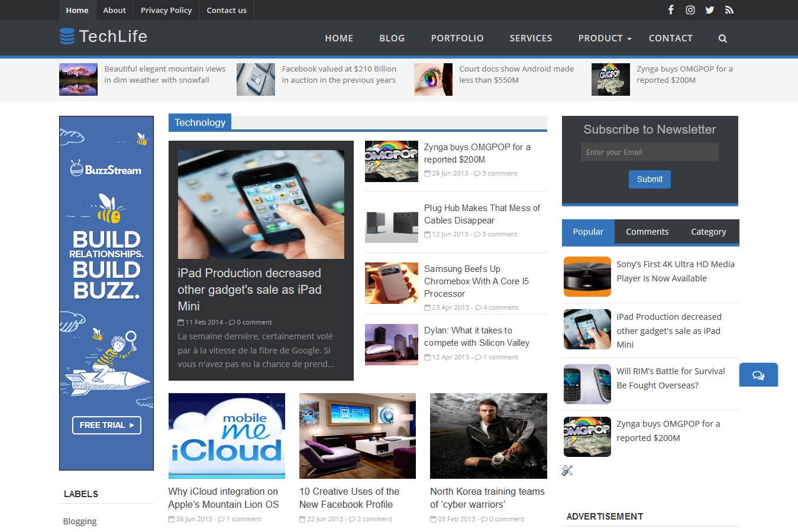Screen dimensions: 798x532
Task: Open 10 Creative Uses Facebook Profile article
Action: pos(349,498)
